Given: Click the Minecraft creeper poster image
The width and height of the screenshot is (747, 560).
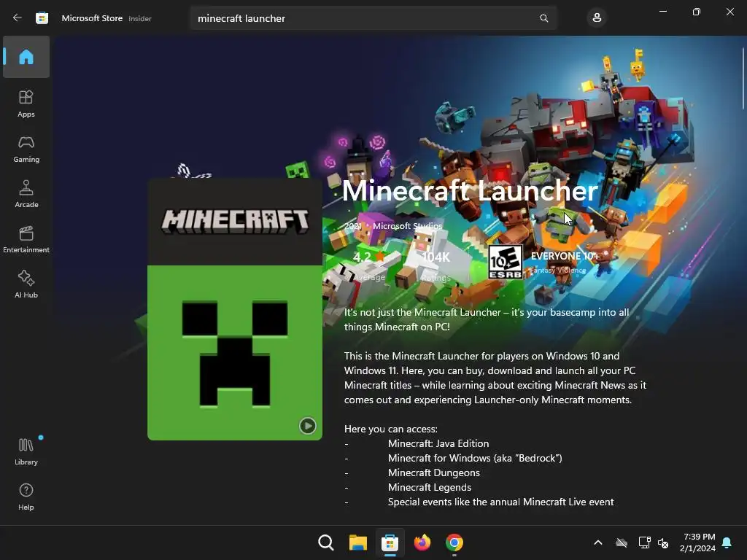Looking at the screenshot, I should (235, 309).
